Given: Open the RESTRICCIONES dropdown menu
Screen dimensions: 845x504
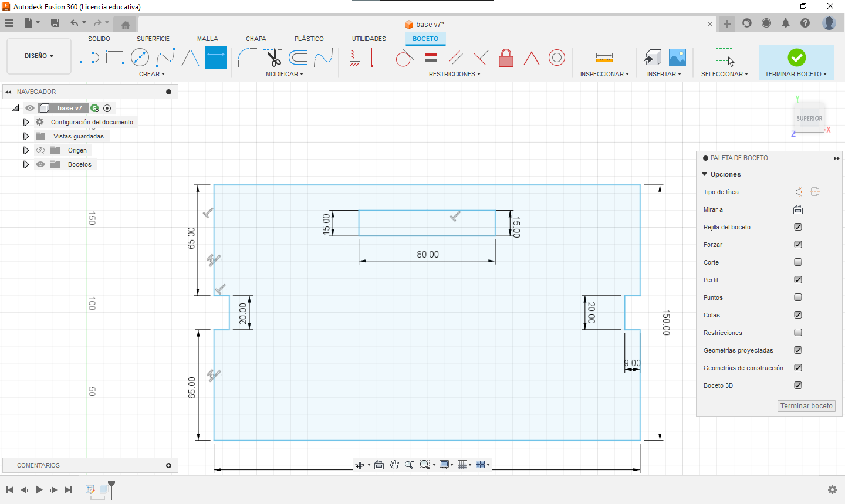Looking at the screenshot, I should (455, 74).
